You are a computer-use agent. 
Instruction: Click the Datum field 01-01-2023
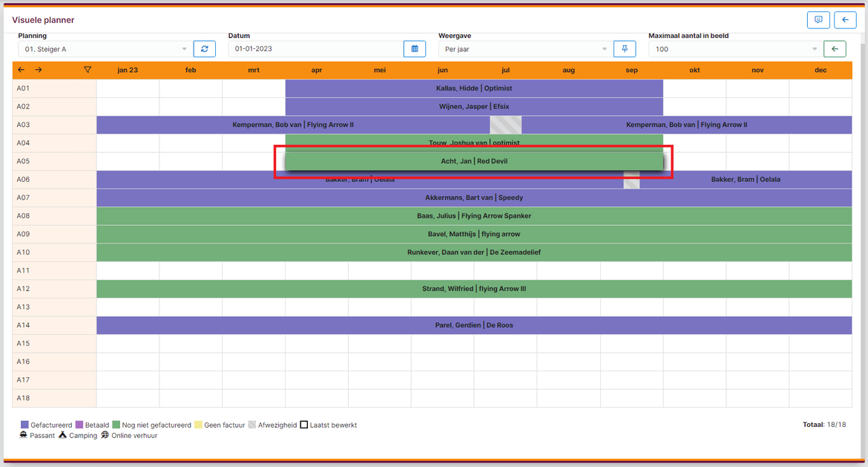[x=315, y=49]
